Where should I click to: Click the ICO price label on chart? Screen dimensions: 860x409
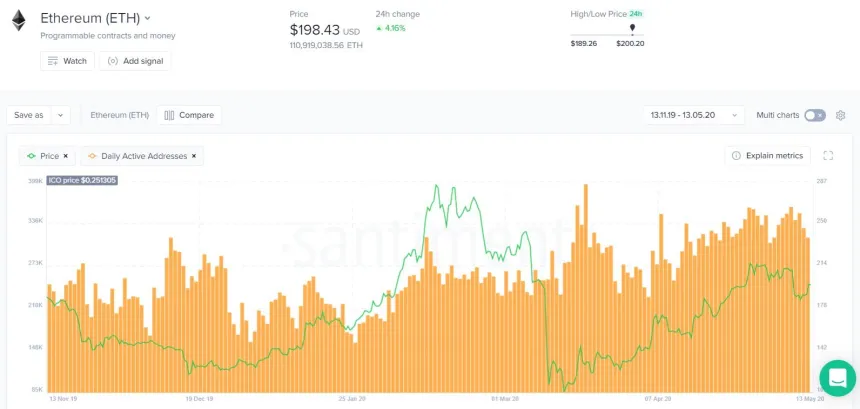(82, 180)
